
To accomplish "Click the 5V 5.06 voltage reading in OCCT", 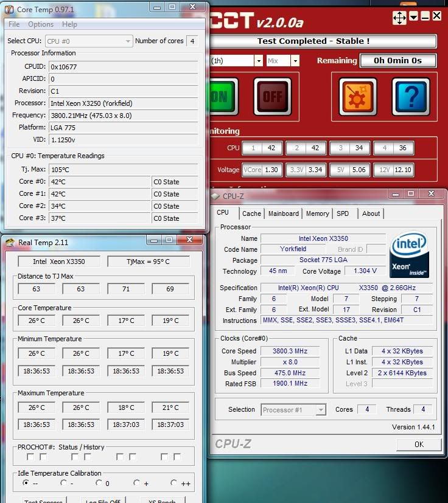I will point(350,170).
